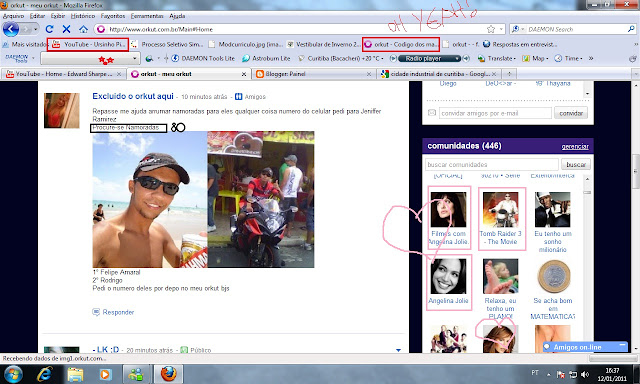Image resolution: width=640 pixels, height=384 pixels.
Task: Expand the toolbar overflow chevron
Action: 591,58
